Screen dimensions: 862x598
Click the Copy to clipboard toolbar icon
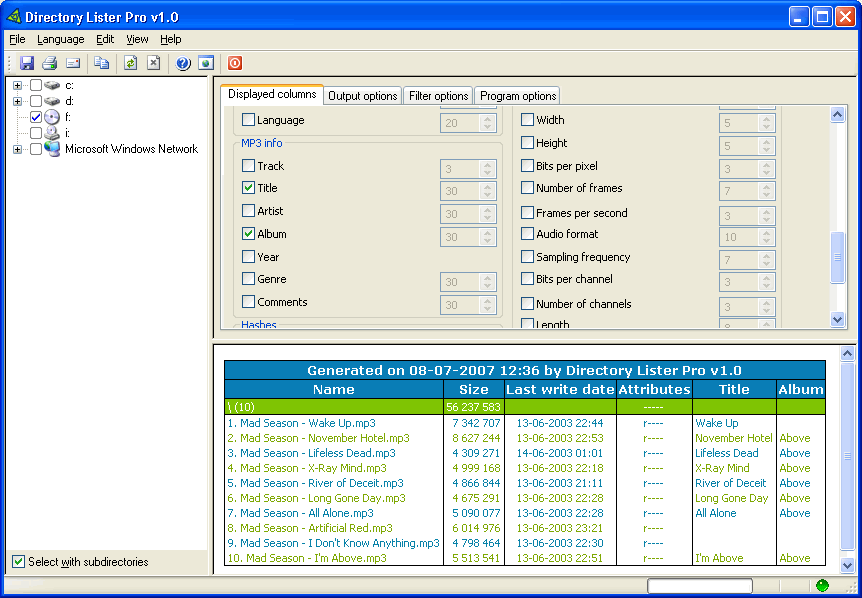tap(101, 63)
